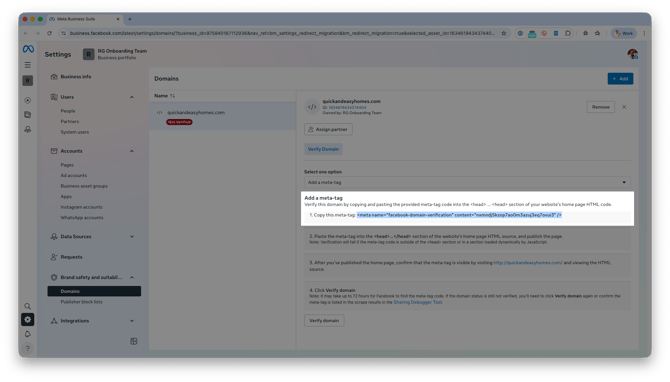Click the Settings gear in the left rail

pos(28,319)
